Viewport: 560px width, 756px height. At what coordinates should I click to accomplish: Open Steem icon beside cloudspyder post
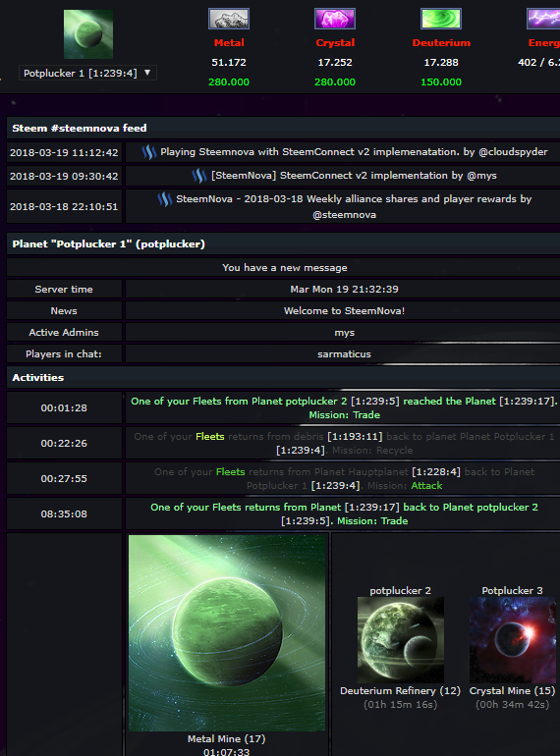(148, 152)
